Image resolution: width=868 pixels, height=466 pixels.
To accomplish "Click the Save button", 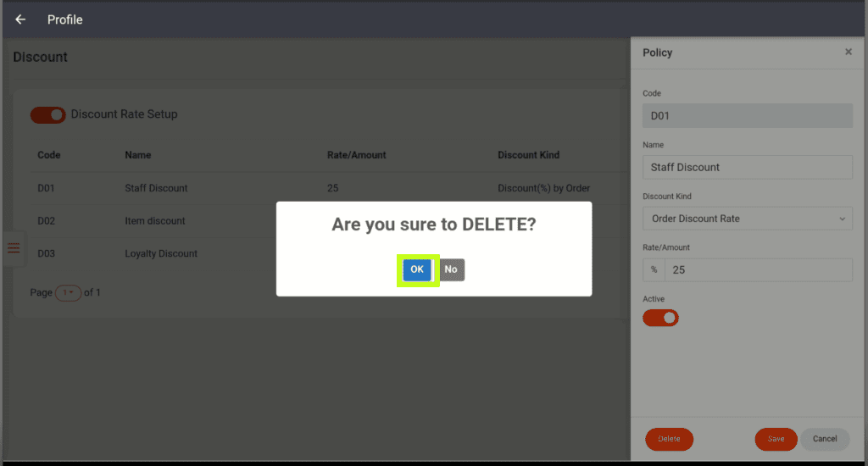I will tap(776, 439).
